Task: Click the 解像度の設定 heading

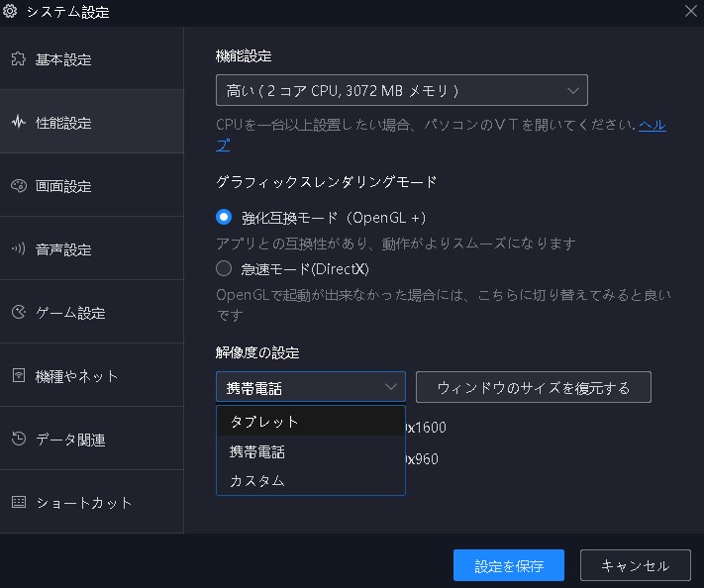Action: point(257,352)
